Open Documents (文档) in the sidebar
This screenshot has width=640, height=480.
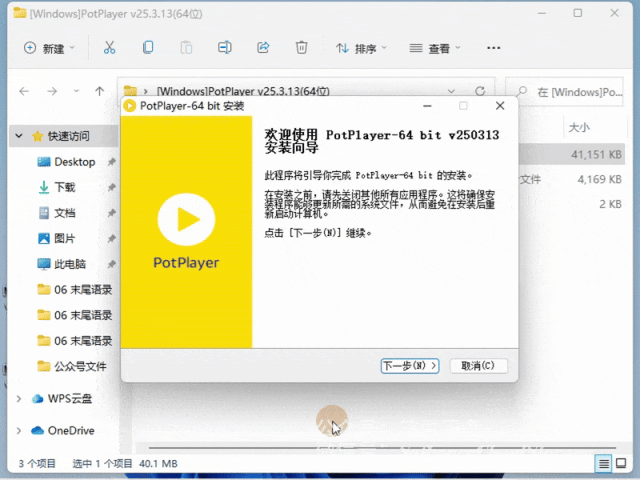tap(64, 213)
